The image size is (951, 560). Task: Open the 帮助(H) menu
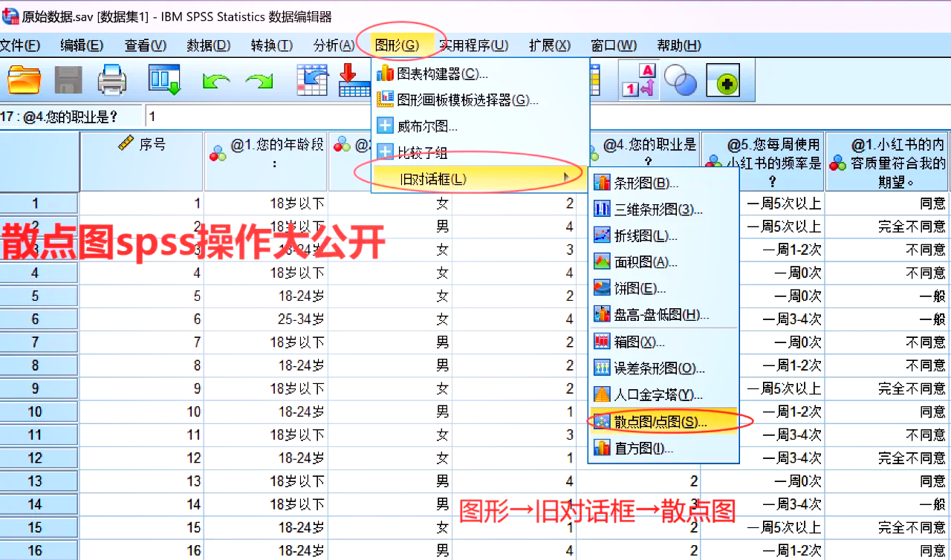[679, 45]
